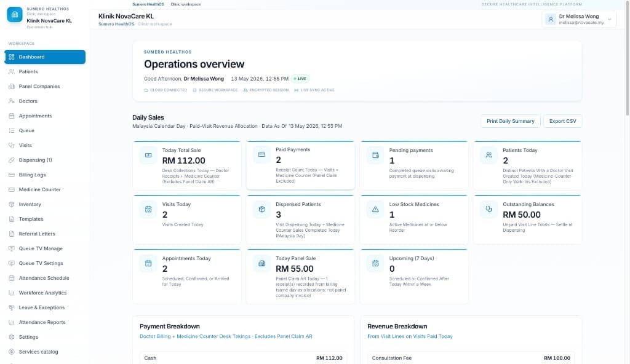Click the Queue TV Settings monitor icon
The image size is (630, 364).
coord(12,263)
